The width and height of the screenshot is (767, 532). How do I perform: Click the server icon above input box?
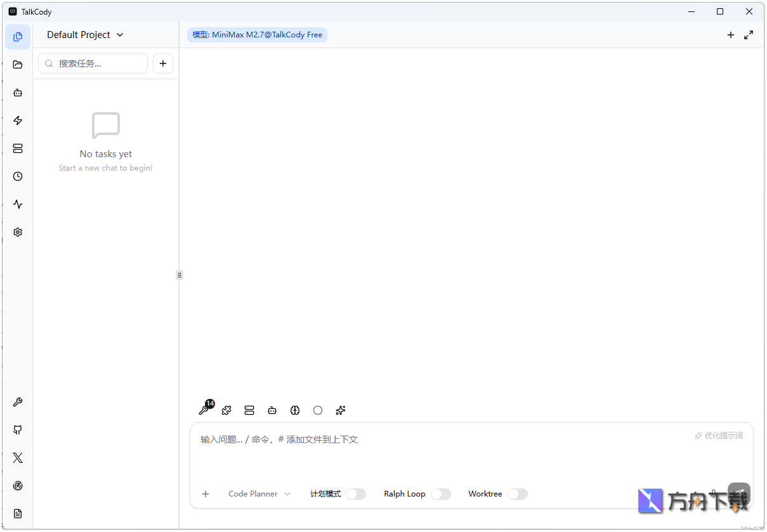[249, 410]
